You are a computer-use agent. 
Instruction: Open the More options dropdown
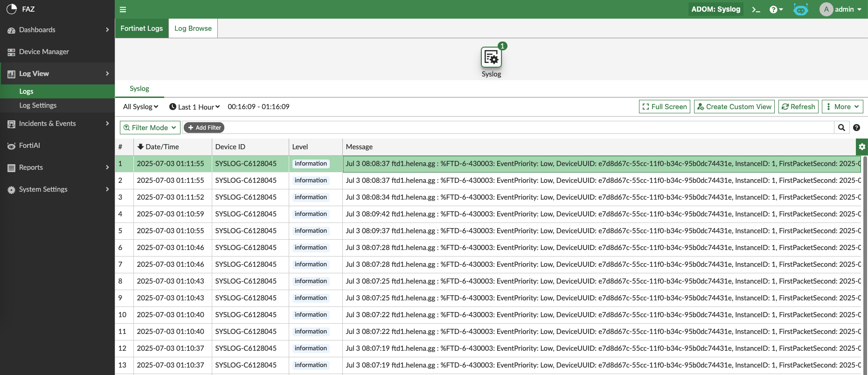coord(842,107)
